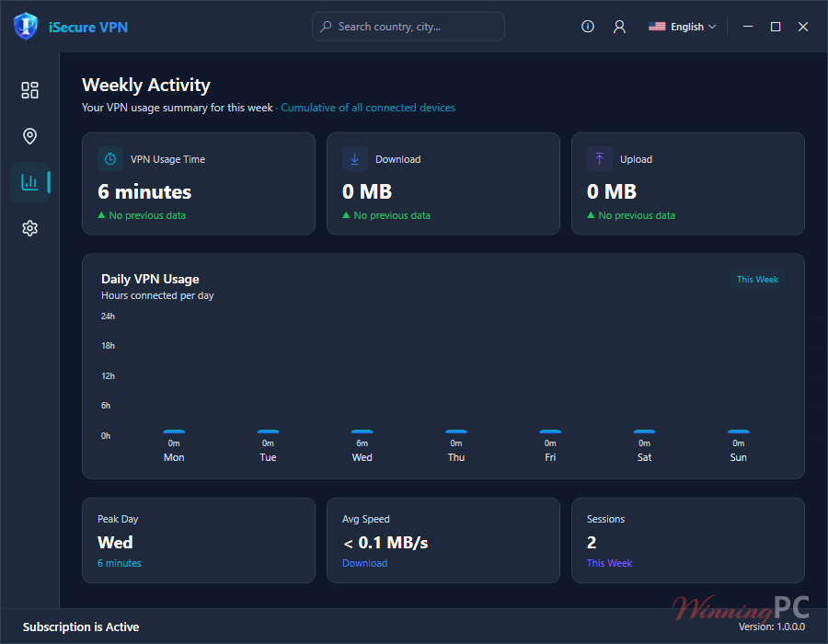The image size is (828, 644).
Task: Click Subscription is Active status text
Action: [81, 627]
